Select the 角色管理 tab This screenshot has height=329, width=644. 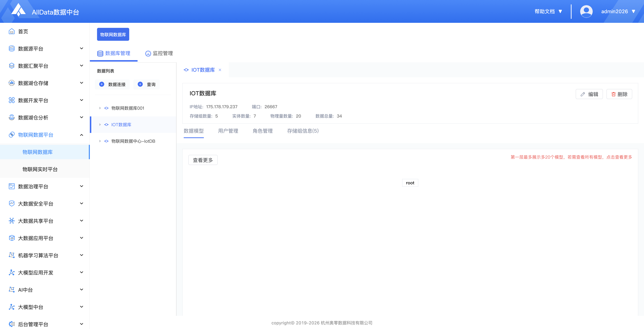pos(263,131)
